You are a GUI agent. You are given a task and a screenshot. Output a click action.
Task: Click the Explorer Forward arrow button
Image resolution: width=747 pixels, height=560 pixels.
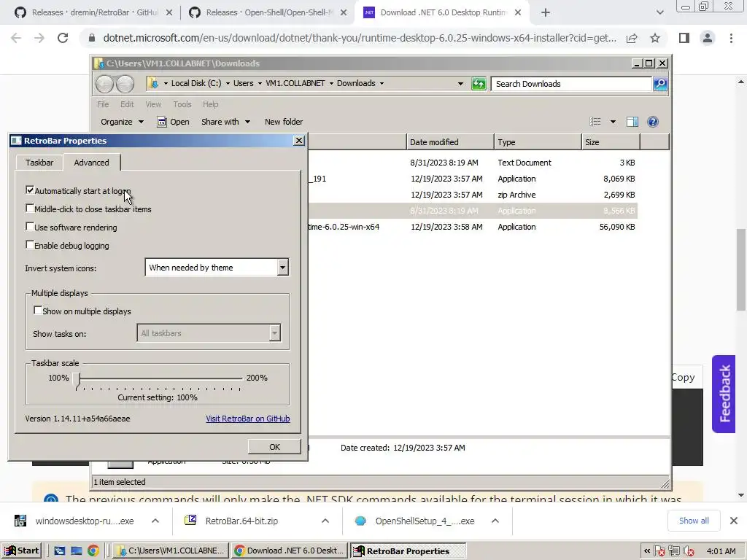[125, 84]
